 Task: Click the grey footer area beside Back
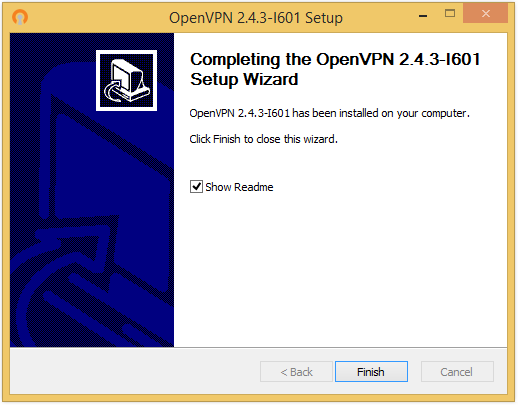pos(133,371)
